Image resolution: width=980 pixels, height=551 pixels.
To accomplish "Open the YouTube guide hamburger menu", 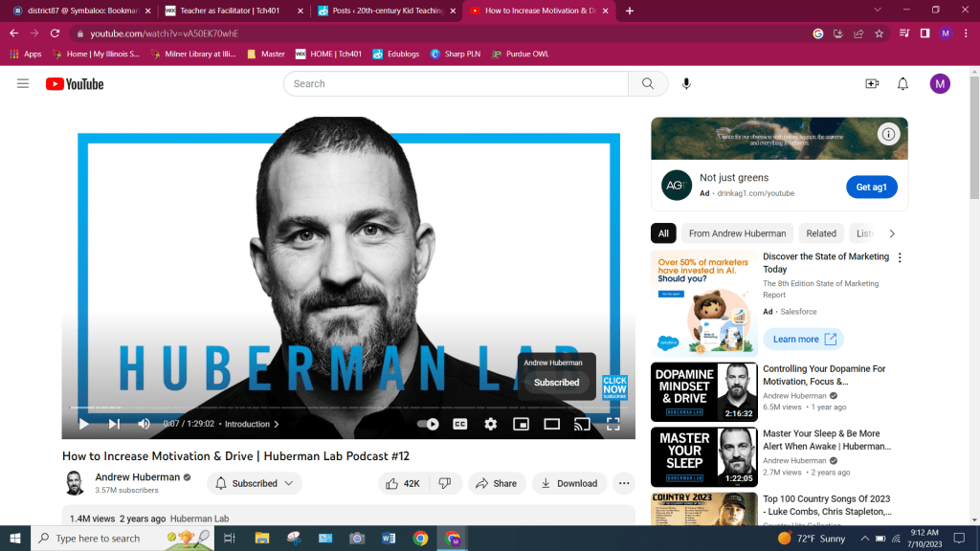I will tap(23, 84).
